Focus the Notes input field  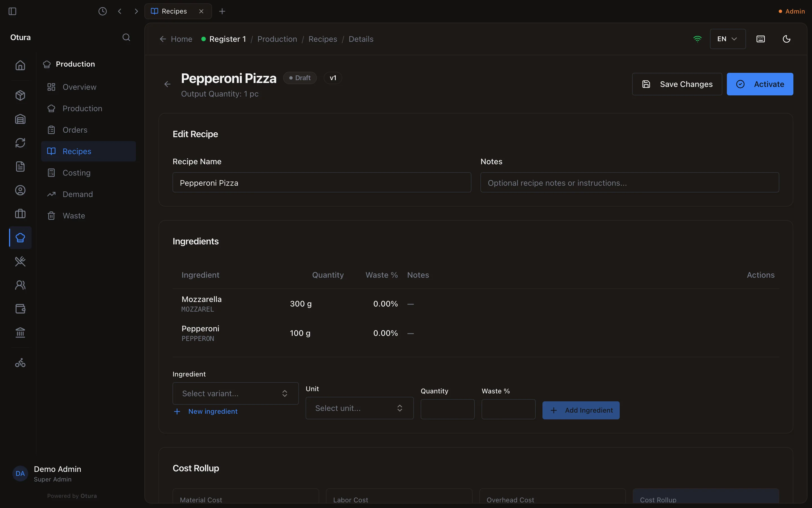tap(630, 183)
